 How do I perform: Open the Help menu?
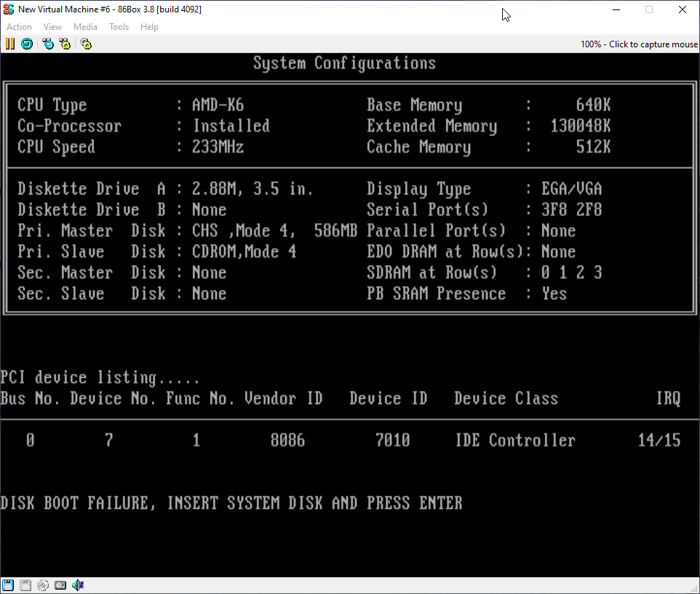pos(149,27)
